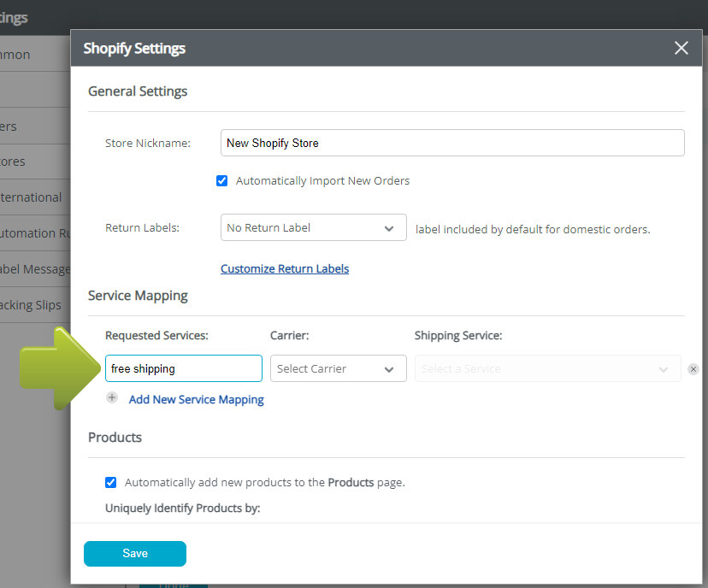
Task: Expand the Select Carrier dropdown
Action: [x=339, y=368]
